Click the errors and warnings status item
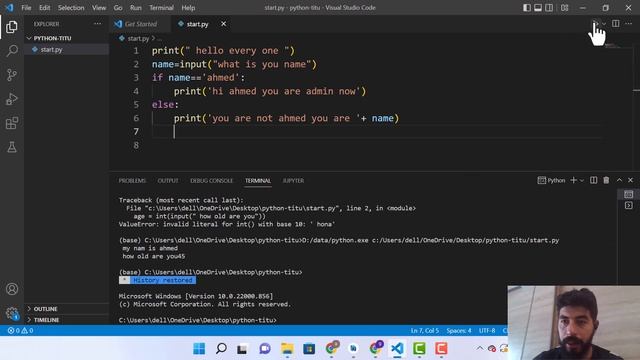The image size is (640, 360). 20,330
